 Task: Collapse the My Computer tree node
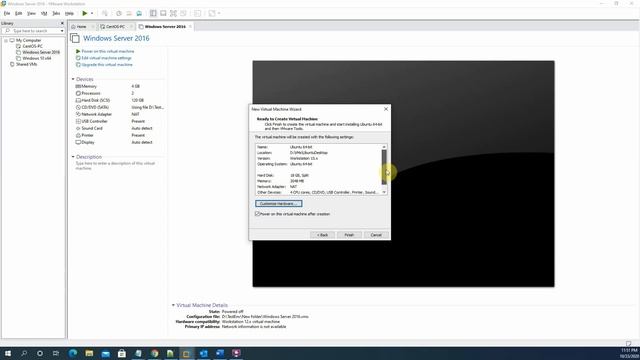(6, 40)
